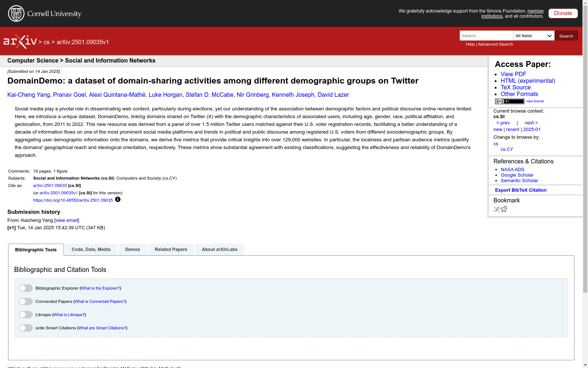Turn on the Litmaps toggle
Viewport: 588px width, 368px height.
point(26,315)
